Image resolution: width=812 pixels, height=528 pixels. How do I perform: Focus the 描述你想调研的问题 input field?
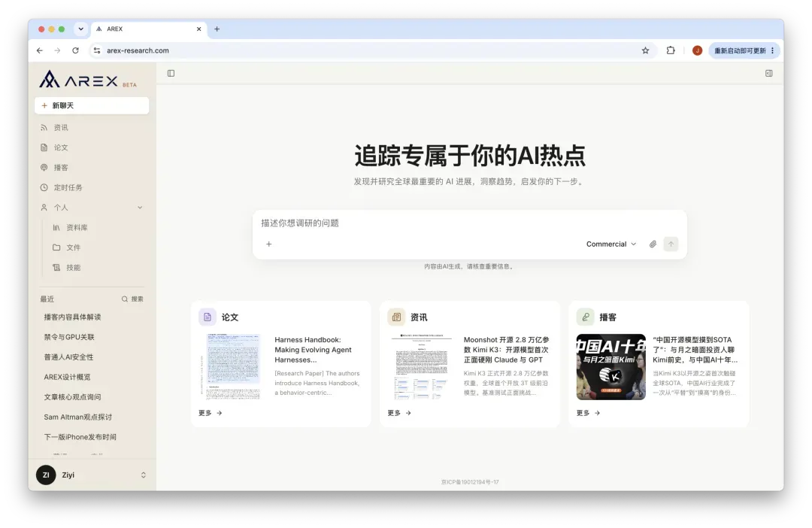[x=469, y=223]
